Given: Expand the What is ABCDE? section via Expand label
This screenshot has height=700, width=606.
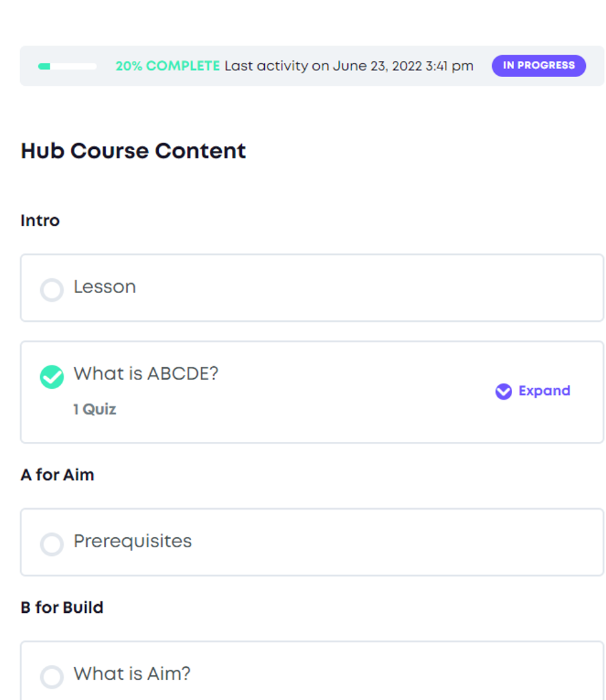Looking at the screenshot, I should (544, 391).
